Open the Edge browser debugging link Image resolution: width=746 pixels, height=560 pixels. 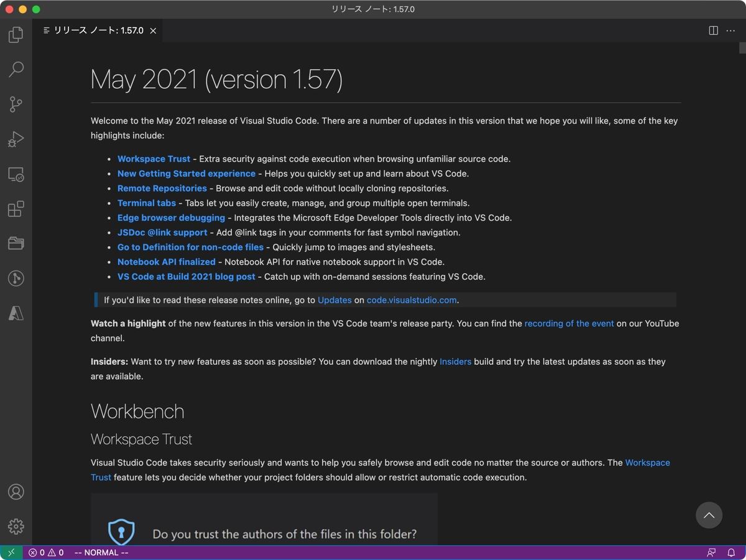tap(171, 218)
